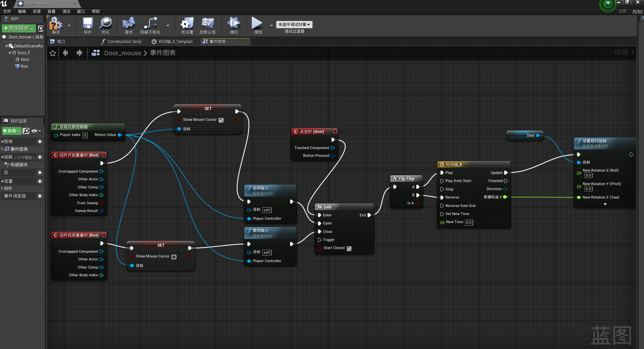Screen dimensions: 644x349
Task: Open the 编辑 (Edit) menu
Action: [22, 11]
